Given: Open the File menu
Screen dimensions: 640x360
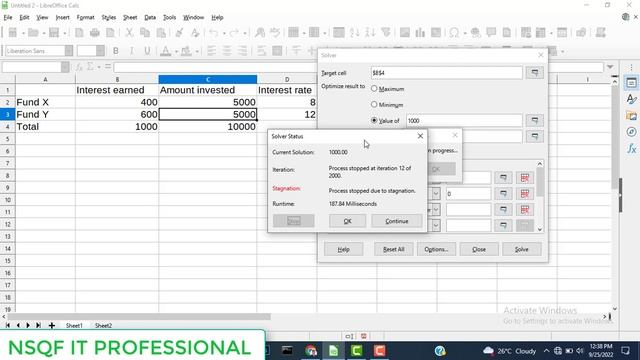Looking at the screenshot, I should pyautogui.click(x=8, y=18).
